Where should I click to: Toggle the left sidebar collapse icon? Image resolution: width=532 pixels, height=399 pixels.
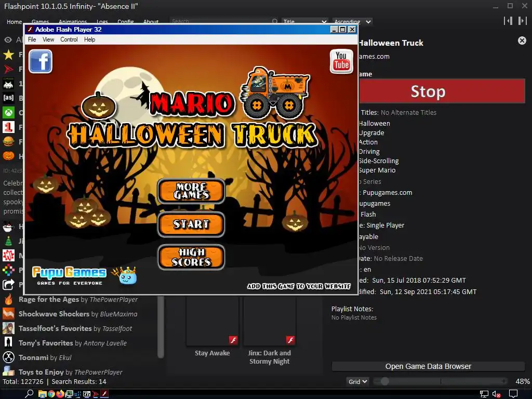point(508,21)
